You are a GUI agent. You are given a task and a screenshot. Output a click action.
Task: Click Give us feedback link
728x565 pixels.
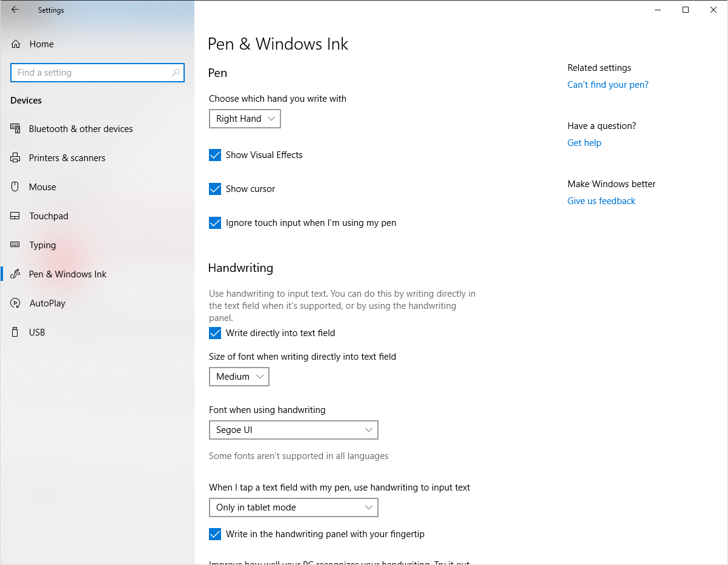tap(601, 201)
